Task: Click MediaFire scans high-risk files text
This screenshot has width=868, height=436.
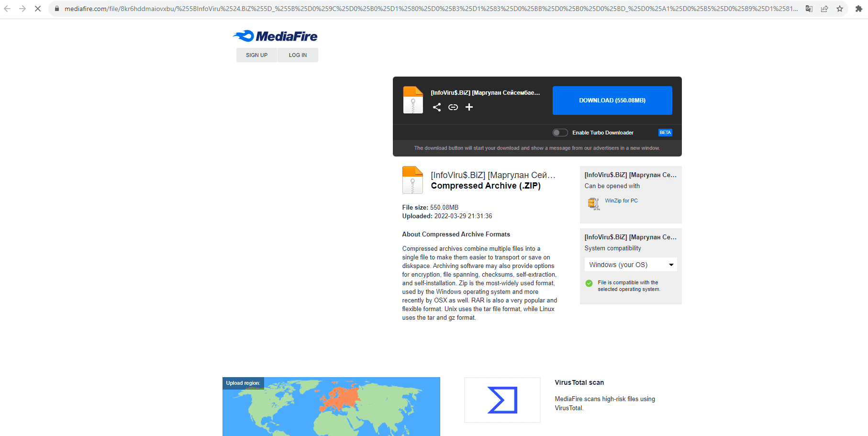Action: point(605,403)
